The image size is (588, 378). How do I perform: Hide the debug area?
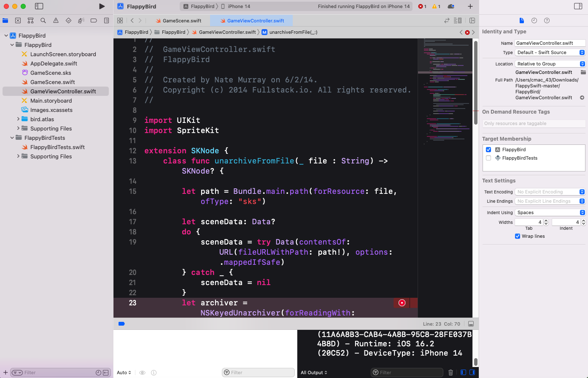pos(471,324)
